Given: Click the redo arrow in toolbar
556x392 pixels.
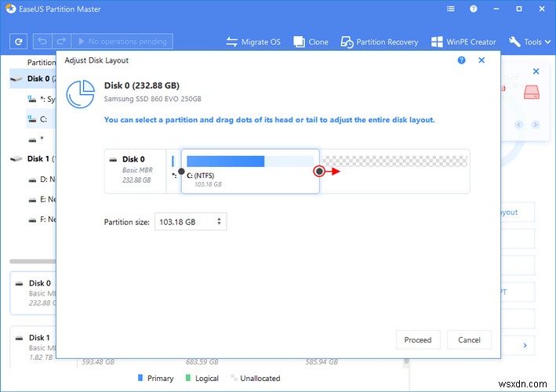Looking at the screenshot, I should point(61,42).
